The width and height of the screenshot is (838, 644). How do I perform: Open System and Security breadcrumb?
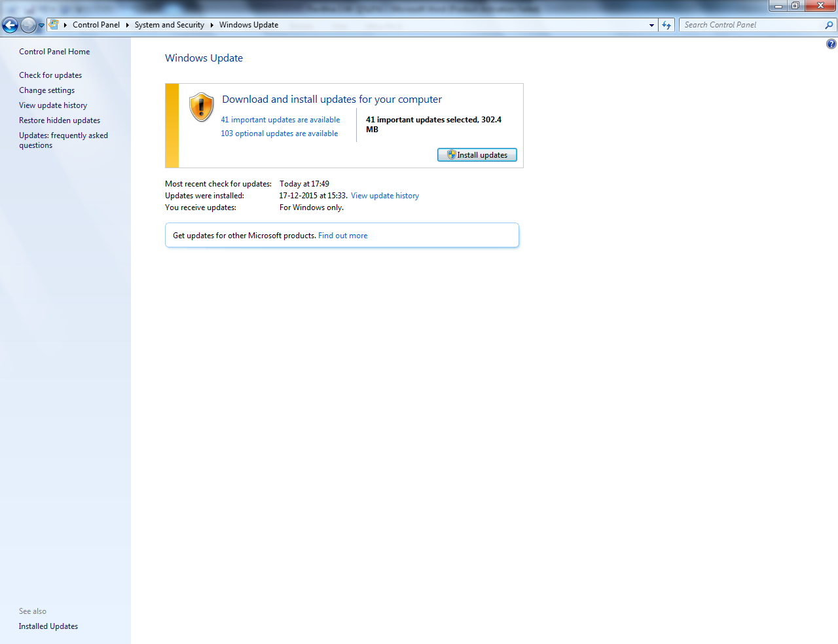tap(170, 25)
